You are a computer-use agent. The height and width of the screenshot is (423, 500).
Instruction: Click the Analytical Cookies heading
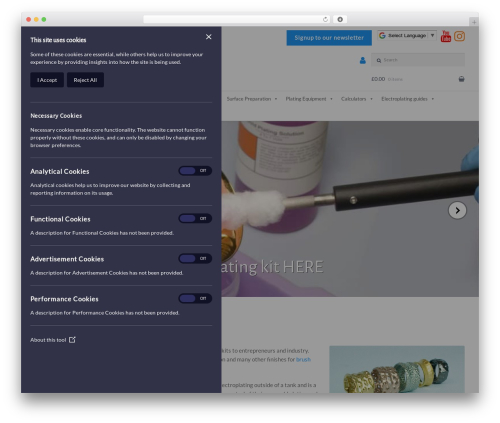tap(60, 171)
